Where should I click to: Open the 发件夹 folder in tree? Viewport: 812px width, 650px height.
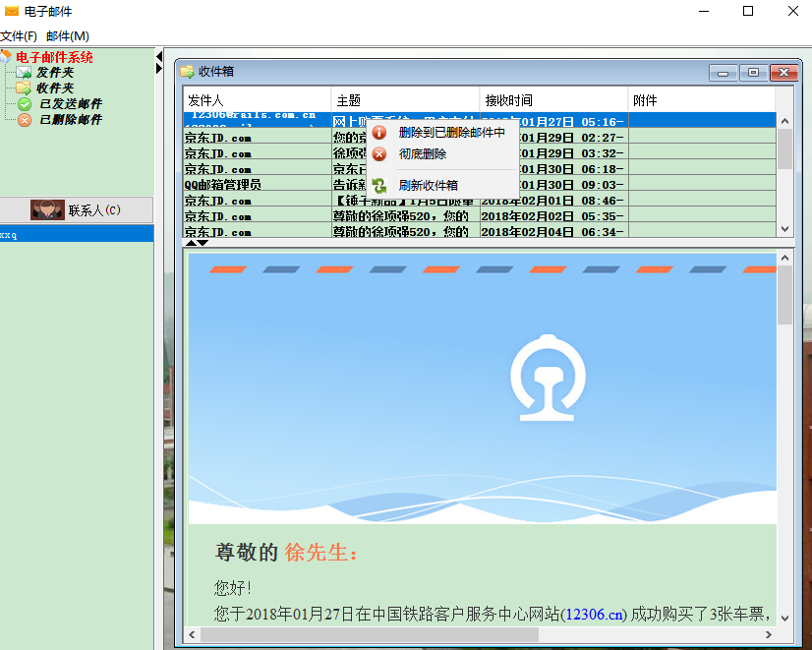55,73
